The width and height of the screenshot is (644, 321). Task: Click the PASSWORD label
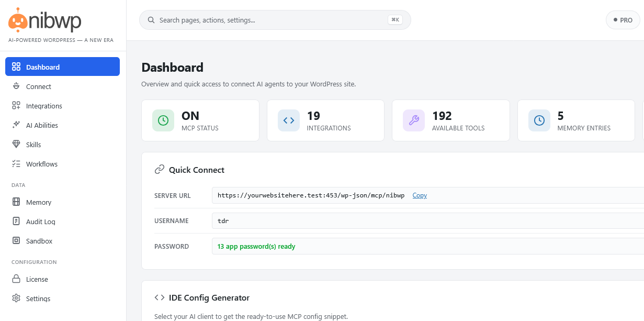172,246
